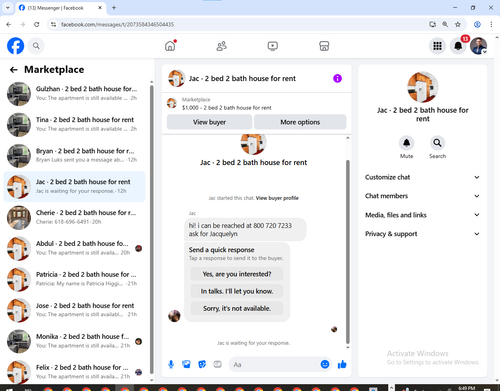Click the listing thumbnail in right panel

(x=423, y=87)
